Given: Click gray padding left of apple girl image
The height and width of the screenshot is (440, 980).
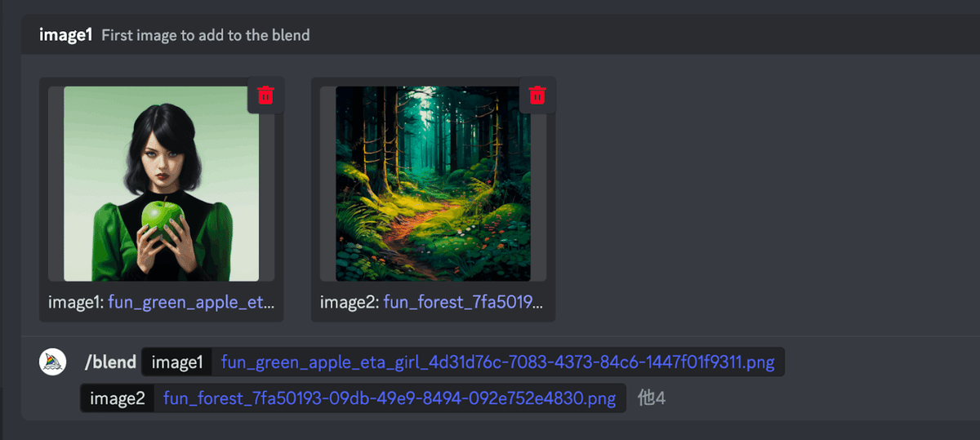Looking at the screenshot, I should pyautogui.click(x=56, y=184).
